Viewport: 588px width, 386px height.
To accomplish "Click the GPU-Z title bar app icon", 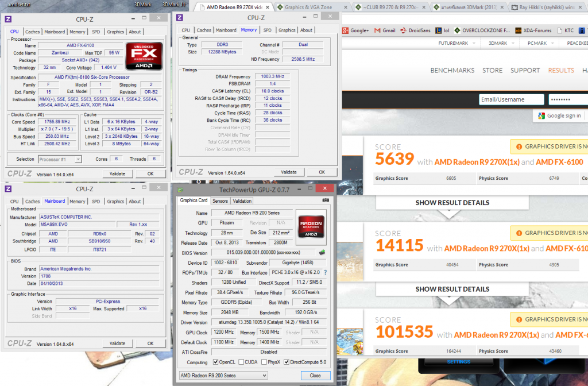I will click(x=180, y=190).
